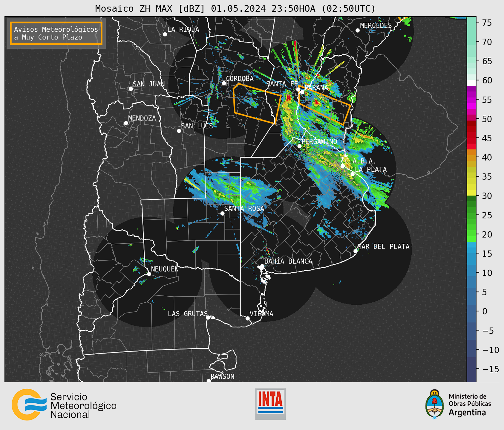Click the 75 dBZ scale label
The image size is (504, 430).
pyautogui.click(x=487, y=23)
